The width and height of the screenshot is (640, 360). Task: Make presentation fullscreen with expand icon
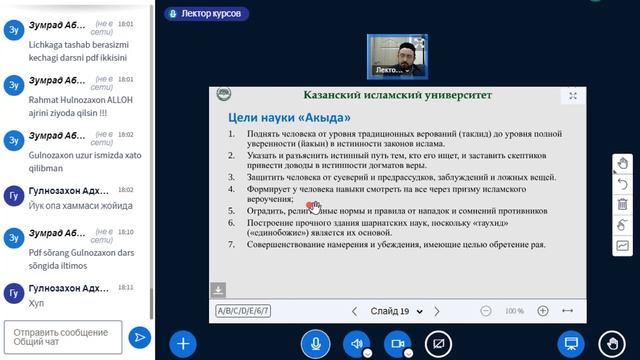pos(573,96)
